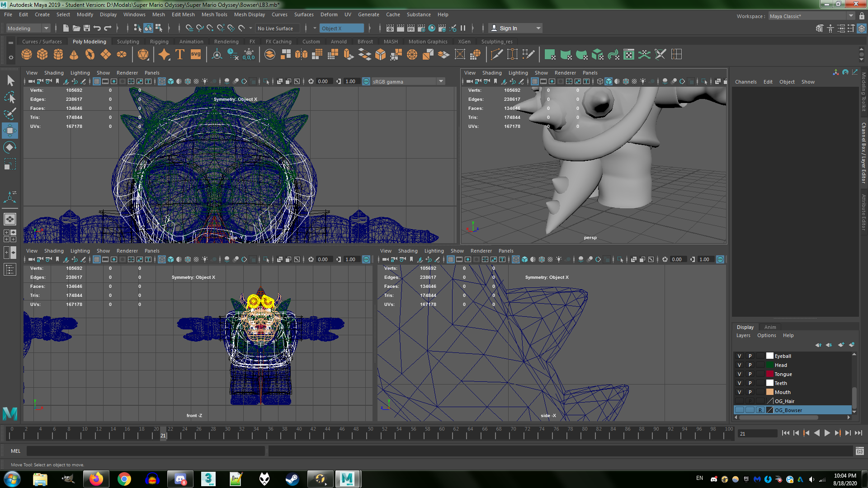Image resolution: width=868 pixels, height=488 pixels.
Task: Toggle visibility box of the OG_Hair layer
Action: pyautogui.click(x=740, y=401)
